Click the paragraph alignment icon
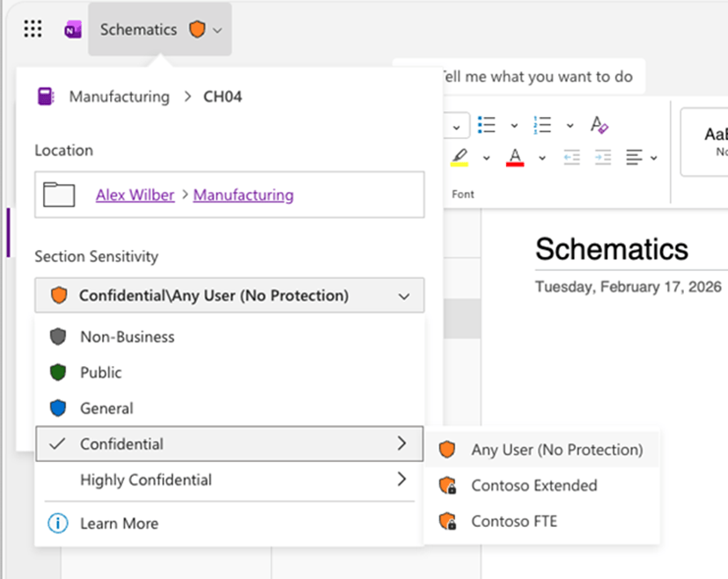 pyautogui.click(x=634, y=158)
